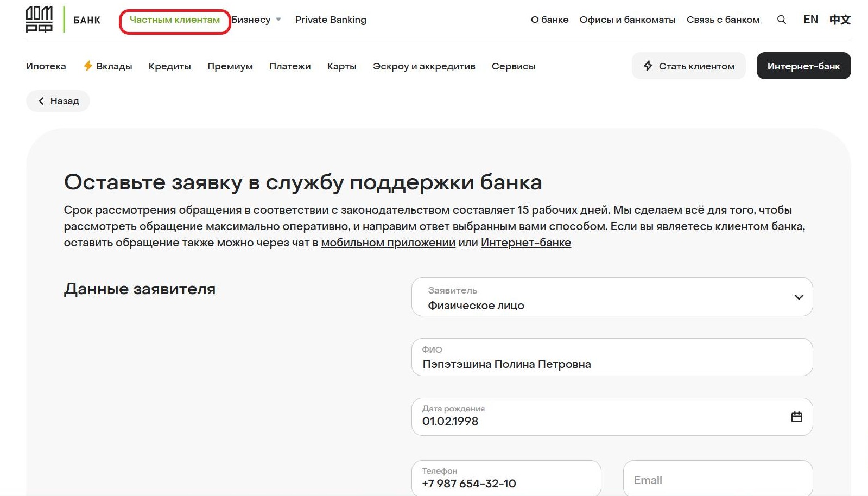Follow the мобильном приложении link
Image resolution: width=868 pixels, height=496 pixels.
(x=388, y=243)
